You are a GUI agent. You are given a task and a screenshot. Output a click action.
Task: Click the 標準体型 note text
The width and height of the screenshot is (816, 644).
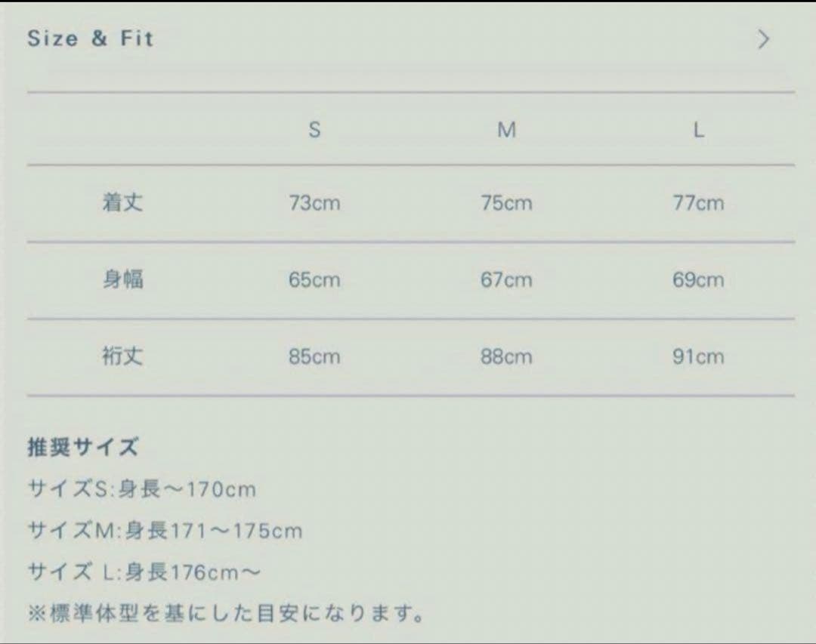tap(225, 612)
